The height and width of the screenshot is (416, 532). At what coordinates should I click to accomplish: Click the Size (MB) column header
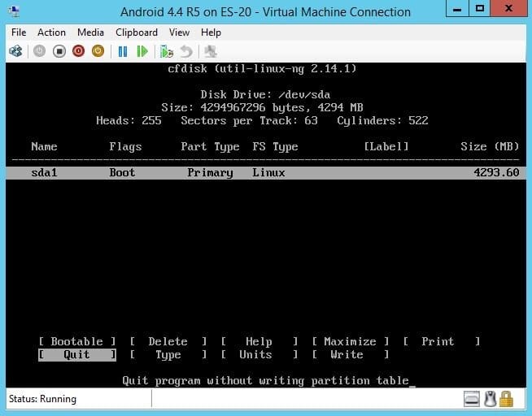click(x=490, y=147)
